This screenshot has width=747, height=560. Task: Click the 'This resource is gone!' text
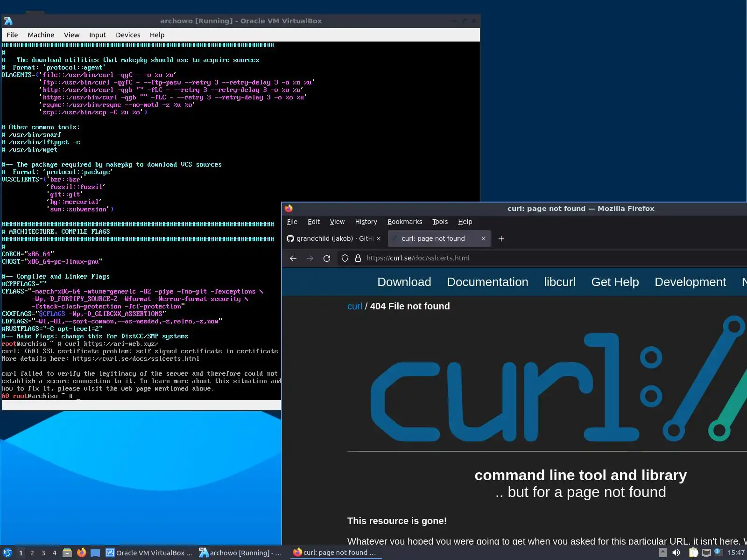397,521
